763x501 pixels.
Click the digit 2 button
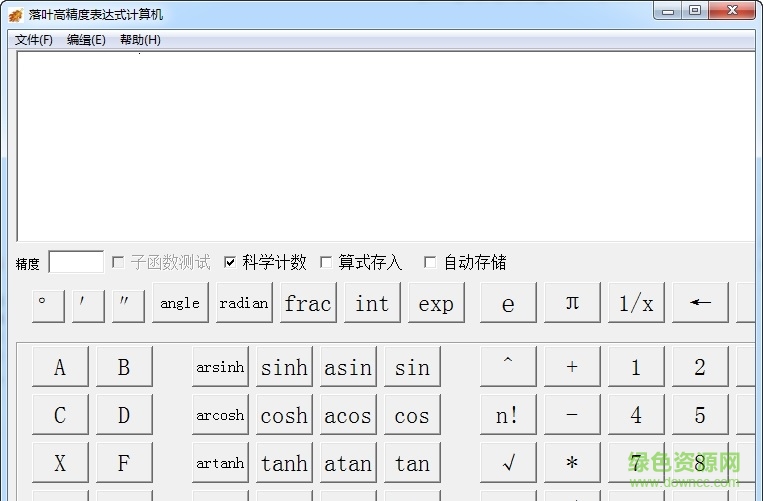point(700,366)
